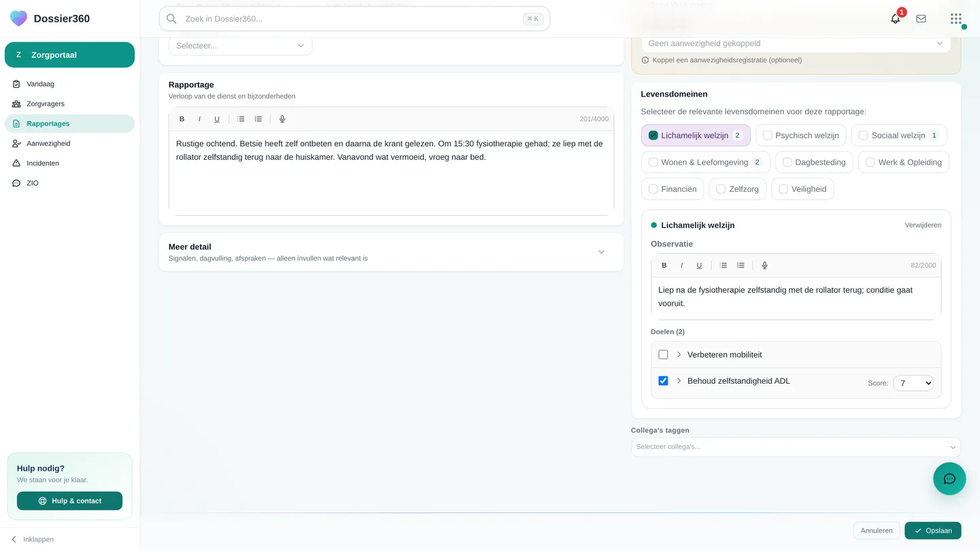Image resolution: width=980 pixels, height=551 pixels.
Task: Select the Psychisch welzijn domain
Action: coord(801,135)
